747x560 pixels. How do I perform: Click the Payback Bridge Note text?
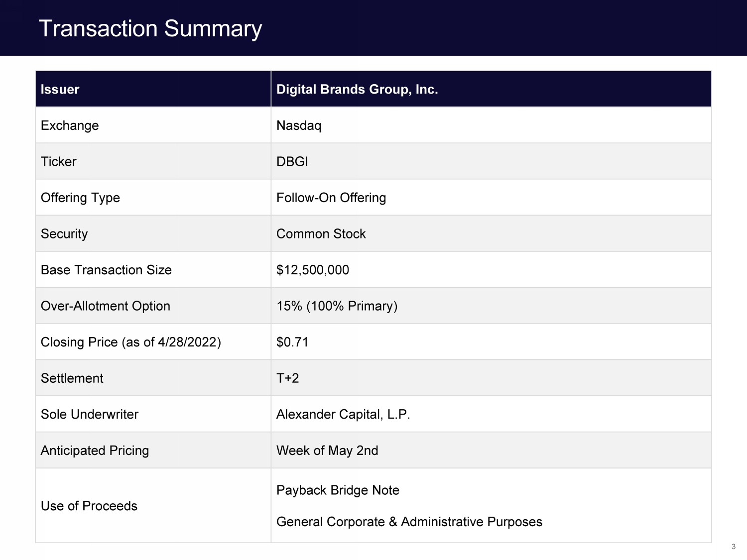(x=338, y=490)
